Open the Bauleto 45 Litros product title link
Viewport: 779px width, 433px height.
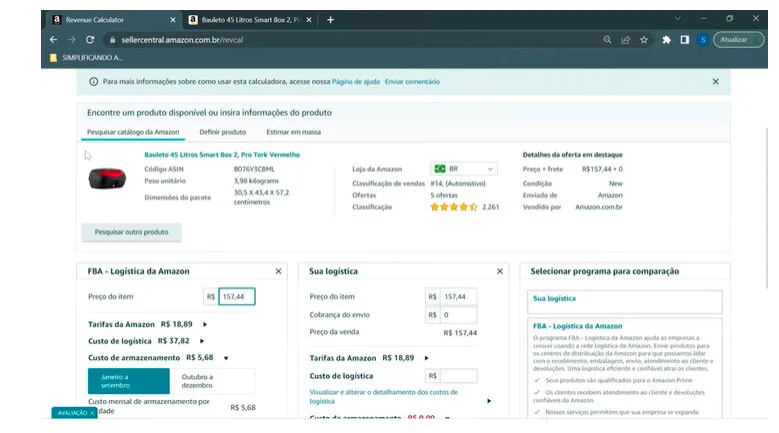point(222,154)
